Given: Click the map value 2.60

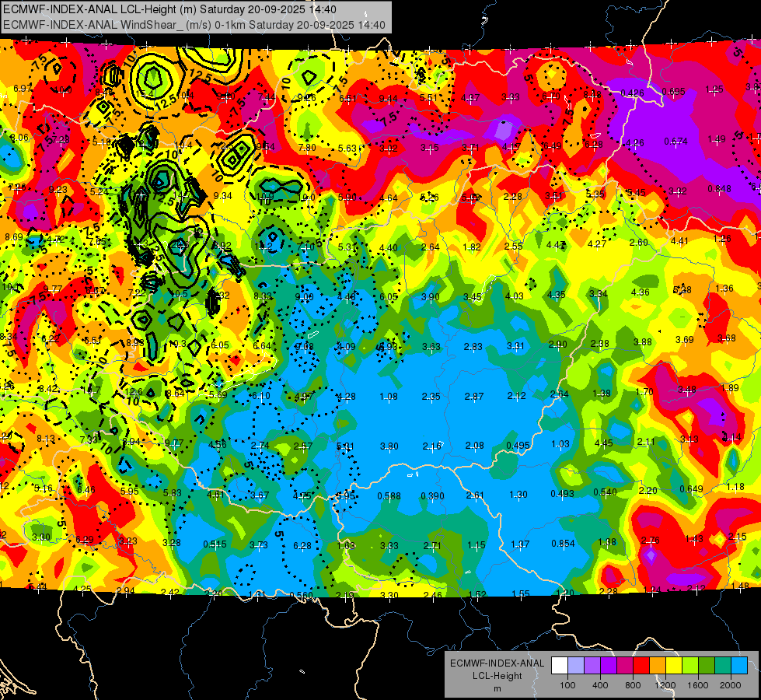Looking at the screenshot, I should [639, 243].
